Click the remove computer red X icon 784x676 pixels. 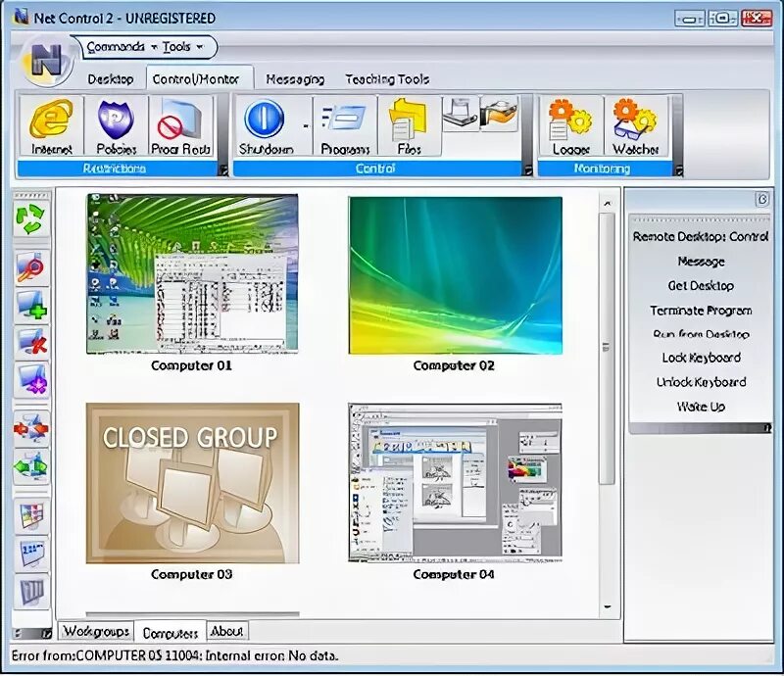[31, 342]
